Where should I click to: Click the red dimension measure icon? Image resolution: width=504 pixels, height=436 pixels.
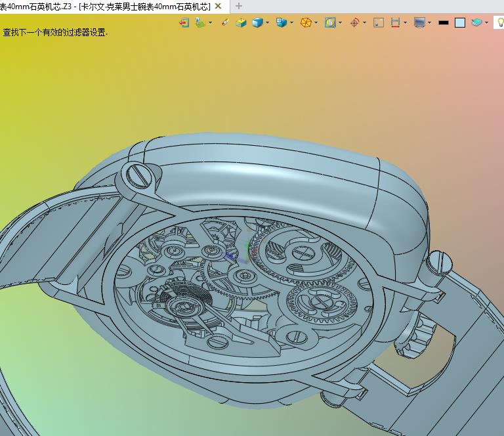point(395,22)
